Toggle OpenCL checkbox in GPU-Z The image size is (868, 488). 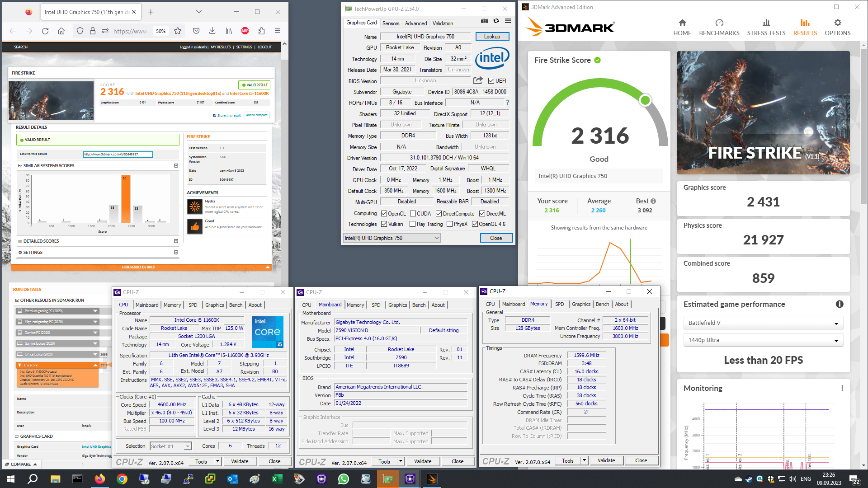click(384, 214)
